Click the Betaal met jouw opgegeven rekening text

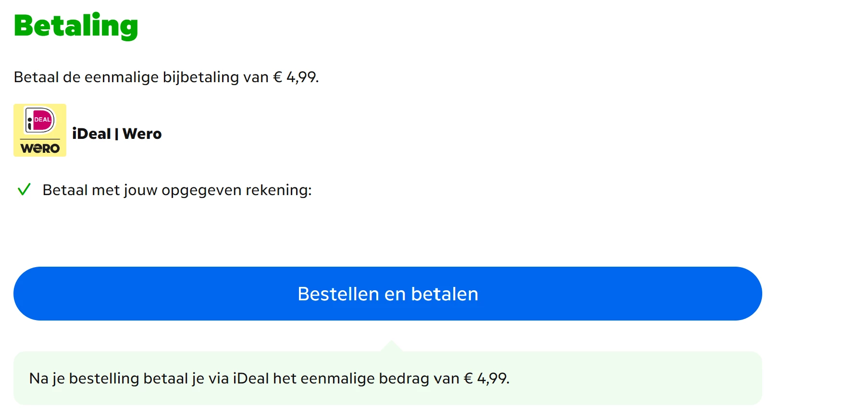(x=177, y=190)
